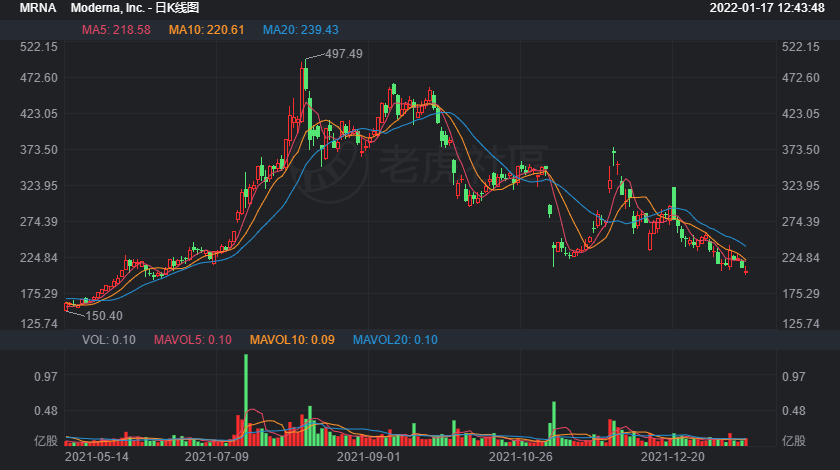This screenshot has height=470, width=840.
Task: Click the 2021-12-20 date axis label
Action: click(x=673, y=457)
